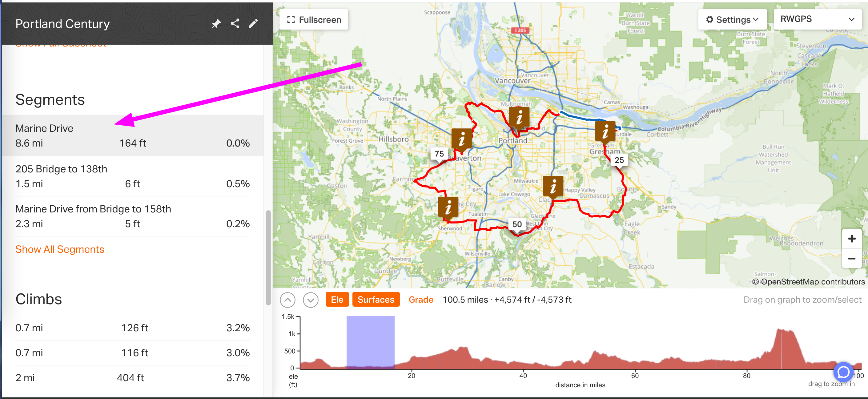Click the pin icon beside Portland Century
The height and width of the screenshot is (399, 868).
click(x=216, y=24)
